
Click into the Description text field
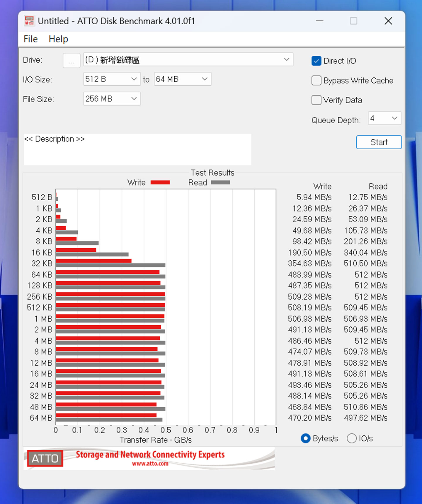[137, 149]
